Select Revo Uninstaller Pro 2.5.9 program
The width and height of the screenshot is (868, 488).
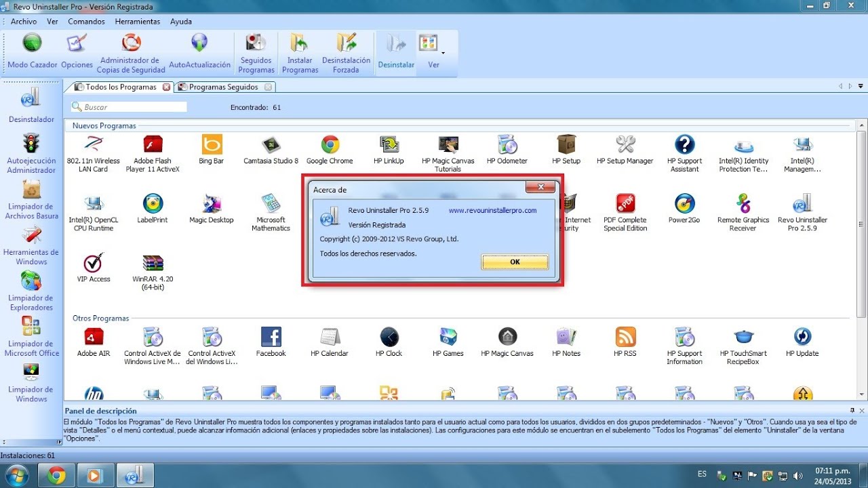tap(803, 212)
